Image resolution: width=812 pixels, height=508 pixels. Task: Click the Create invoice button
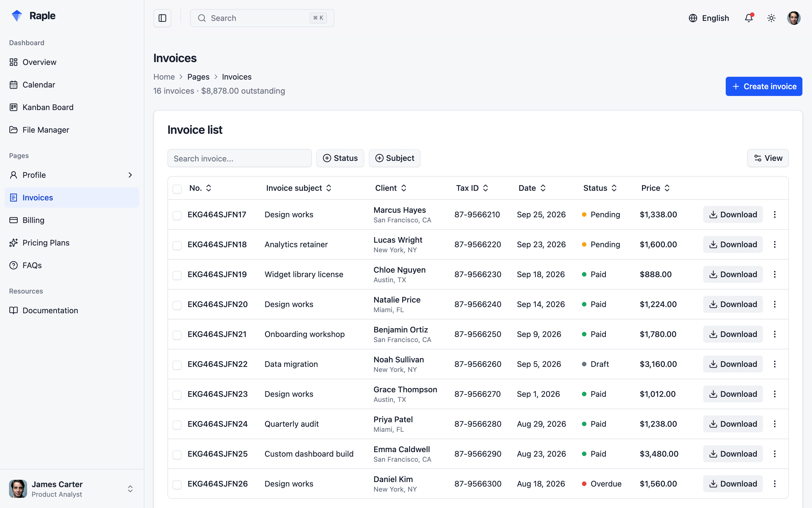pos(764,86)
